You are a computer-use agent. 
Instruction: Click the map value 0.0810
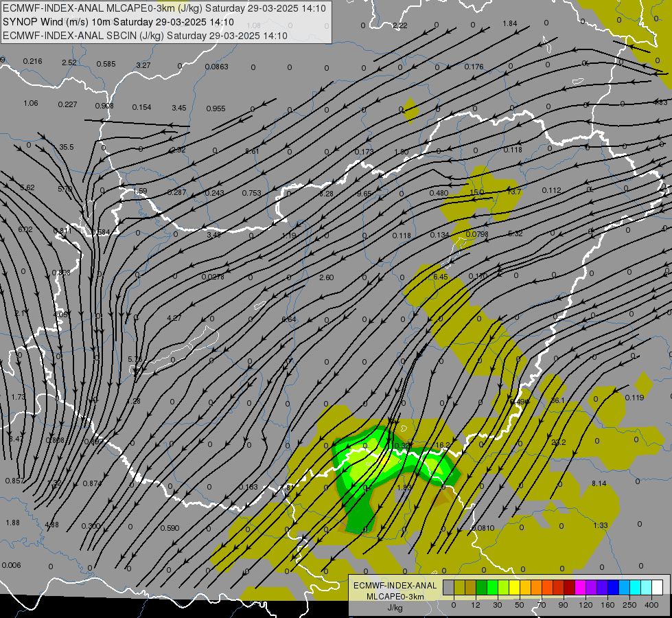pyautogui.click(x=483, y=528)
